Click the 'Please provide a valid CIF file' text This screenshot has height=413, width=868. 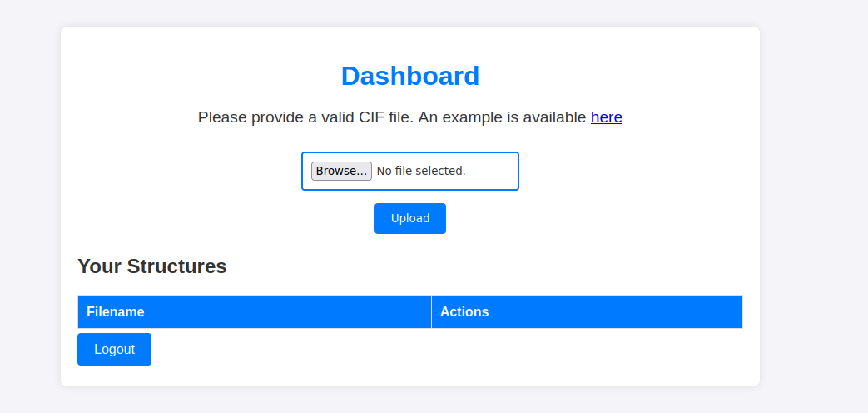point(305,117)
